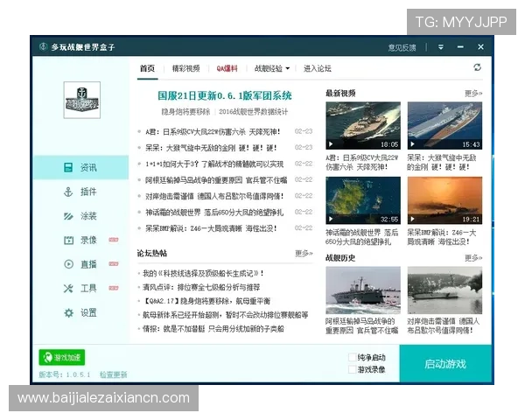The image size is (525, 420).
Task: Click the World of Warships game logo
Action: tap(82, 100)
